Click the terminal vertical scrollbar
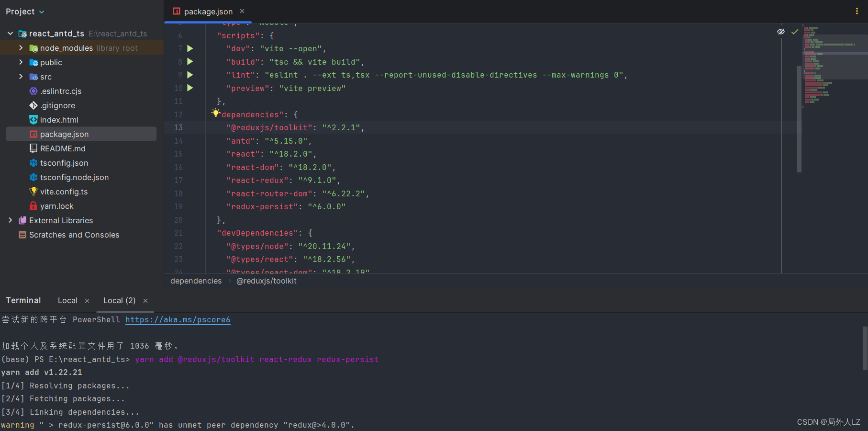The width and height of the screenshot is (868, 431). click(865, 348)
